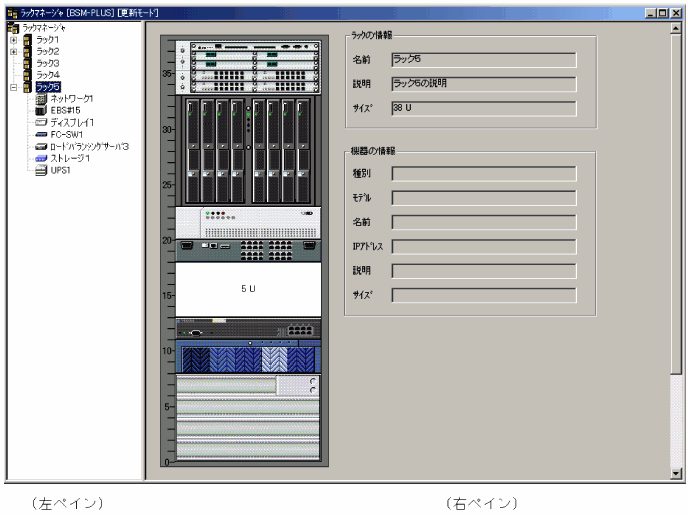Image resolution: width=688 pixels, height=515 pixels.
Task: Click the empty 5 U slot in rack
Action: click(248, 288)
